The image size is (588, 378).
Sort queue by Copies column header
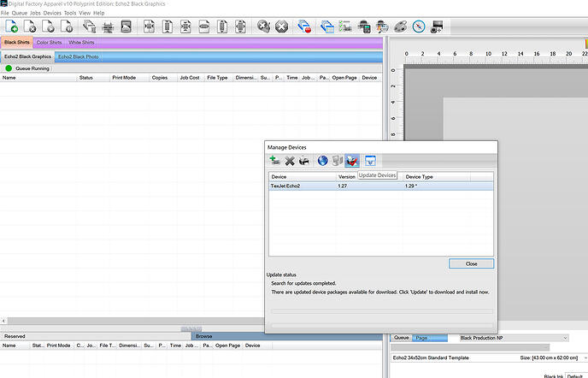[x=163, y=78]
